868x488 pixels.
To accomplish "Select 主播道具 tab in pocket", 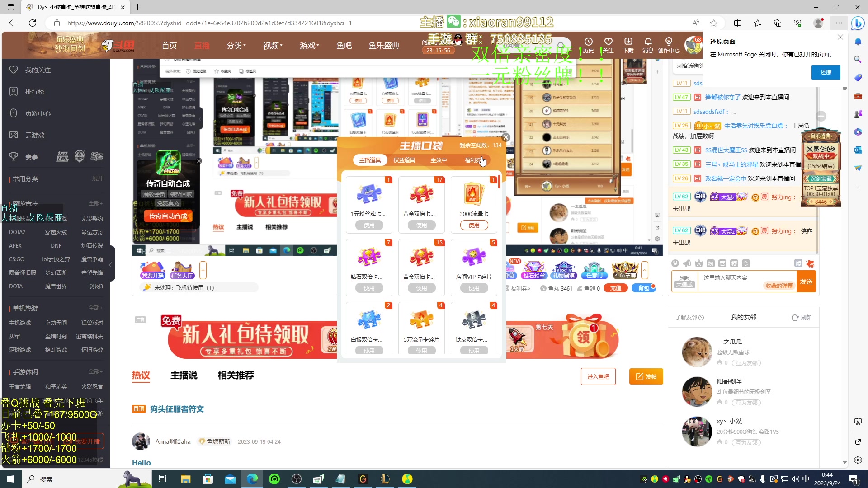I will [x=370, y=160].
